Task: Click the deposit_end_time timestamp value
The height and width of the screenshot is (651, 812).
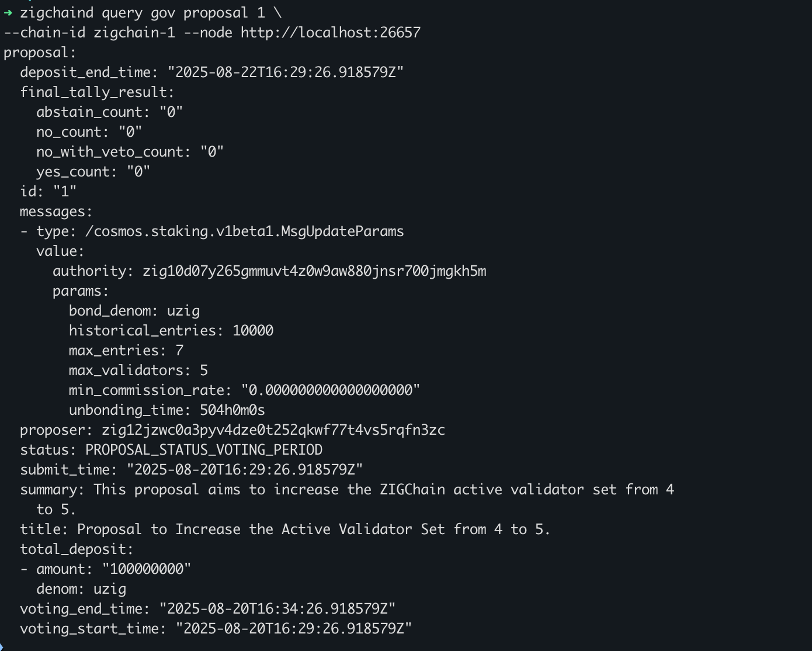Action: click(x=285, y=72)
